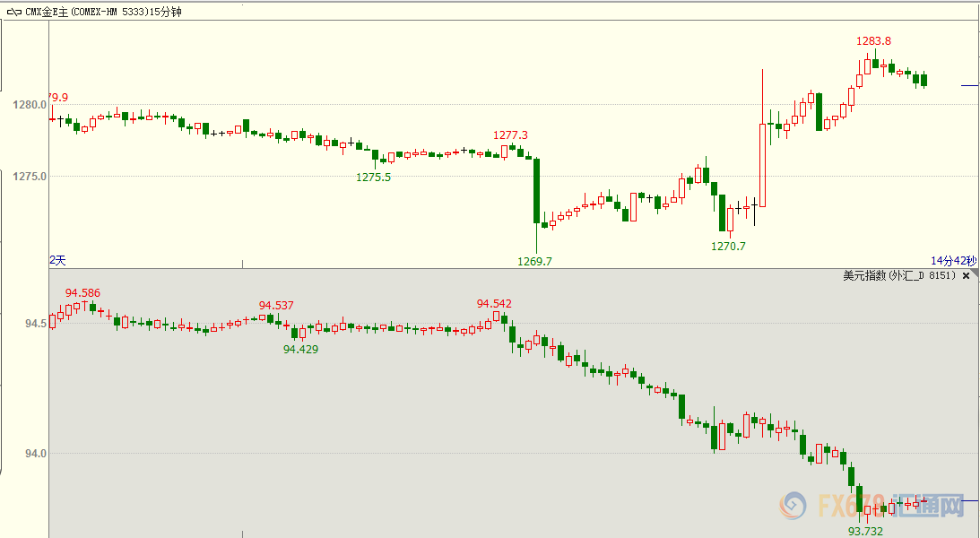
Task: Click the 94.586 dollar index high label
Action: point(82,293)
